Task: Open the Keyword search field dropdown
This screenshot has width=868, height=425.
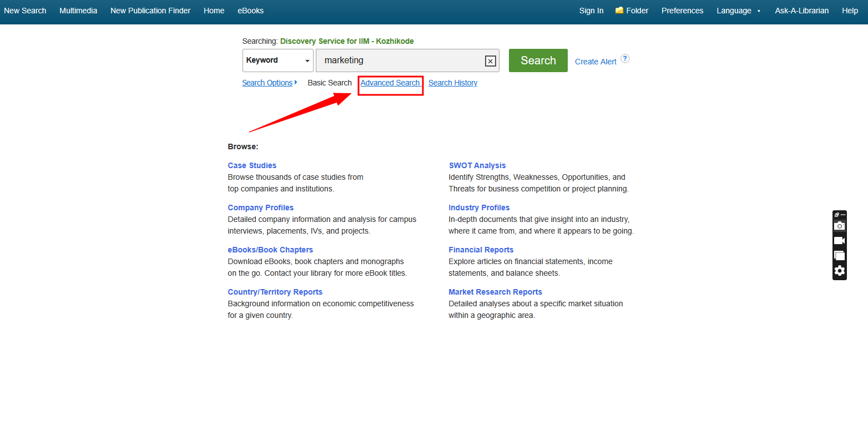Action: [x=277, y=60]
